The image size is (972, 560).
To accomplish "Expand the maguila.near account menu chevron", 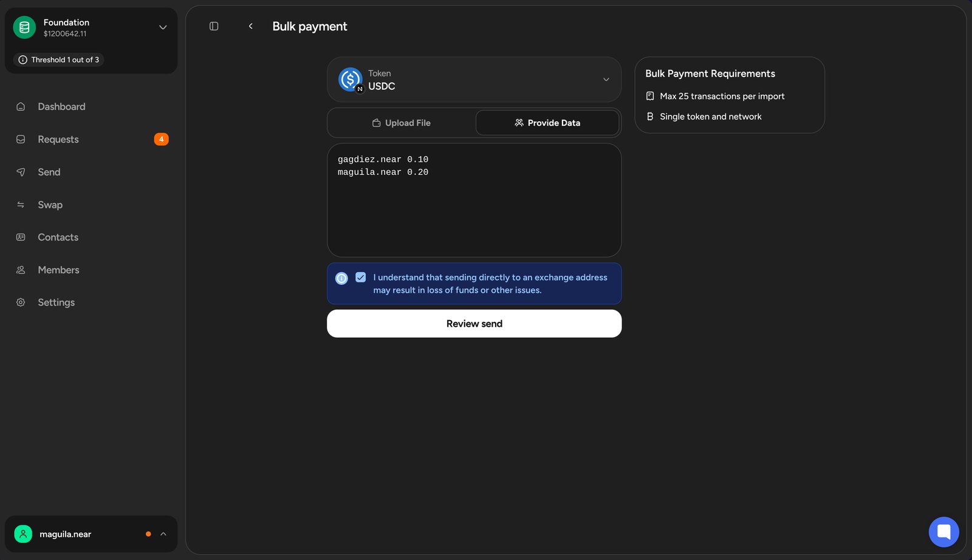I will point(163,534).
